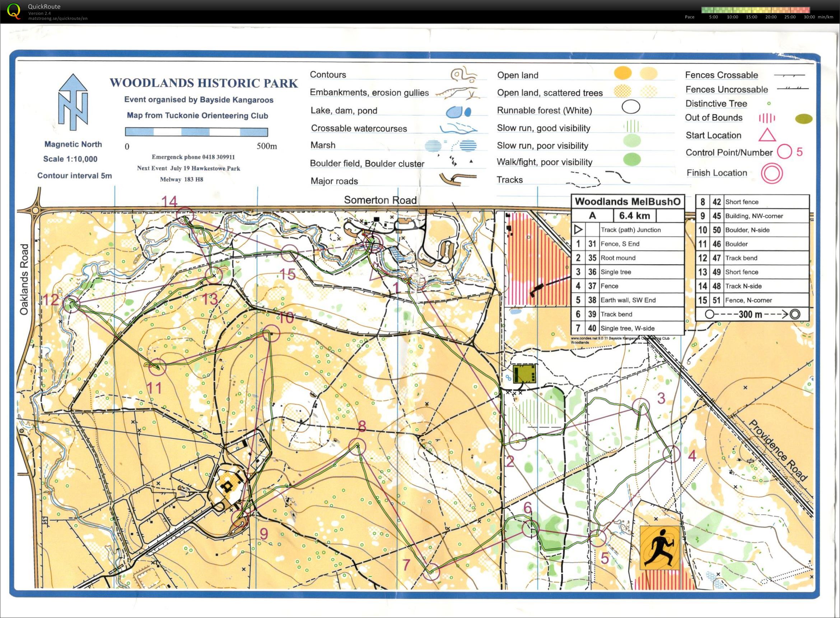Viewport: 840px width, 618px height.
Task: Click the Finish Location double-circle legend symbol
Action: click(x=771, y=173)
